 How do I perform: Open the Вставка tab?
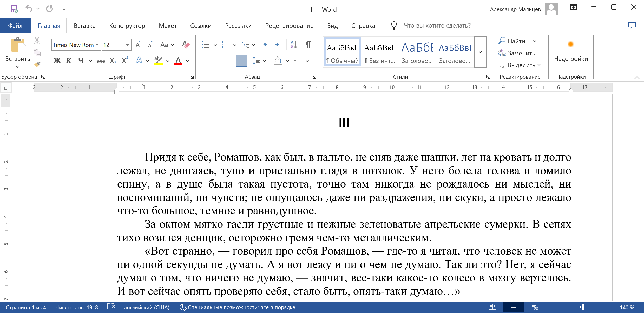coord(84,26)
